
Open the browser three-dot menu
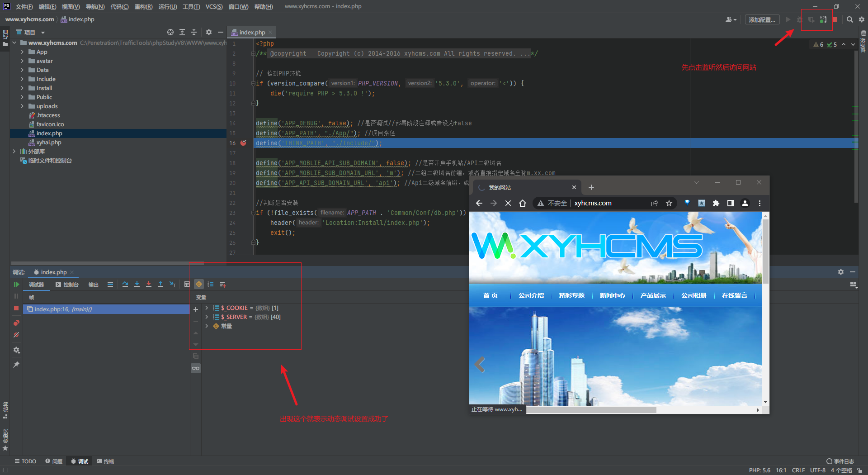(x=759, y=203)
